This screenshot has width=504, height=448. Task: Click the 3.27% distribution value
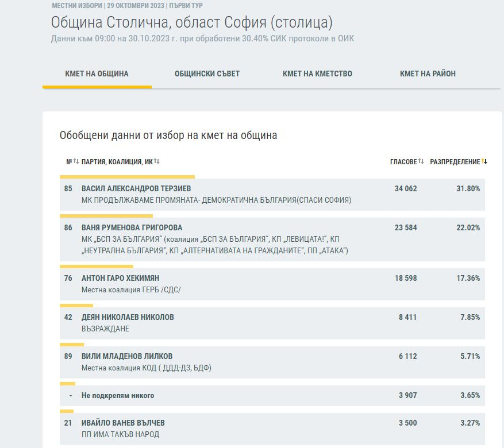pos(470,423)
